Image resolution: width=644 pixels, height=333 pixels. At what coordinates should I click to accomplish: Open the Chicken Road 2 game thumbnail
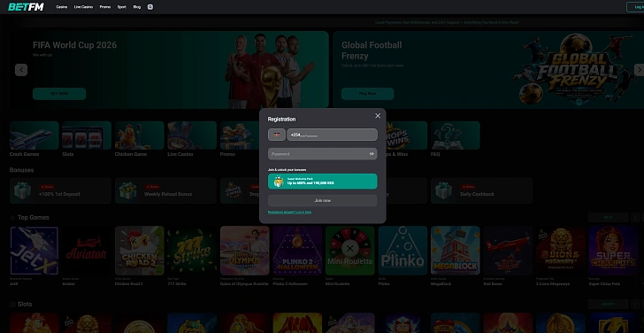(139, 251)
